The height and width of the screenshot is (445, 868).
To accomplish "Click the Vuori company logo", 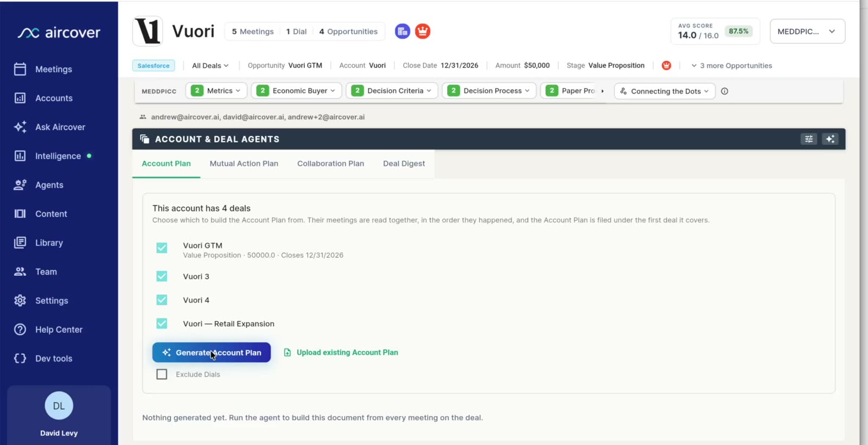I will 148,31.
